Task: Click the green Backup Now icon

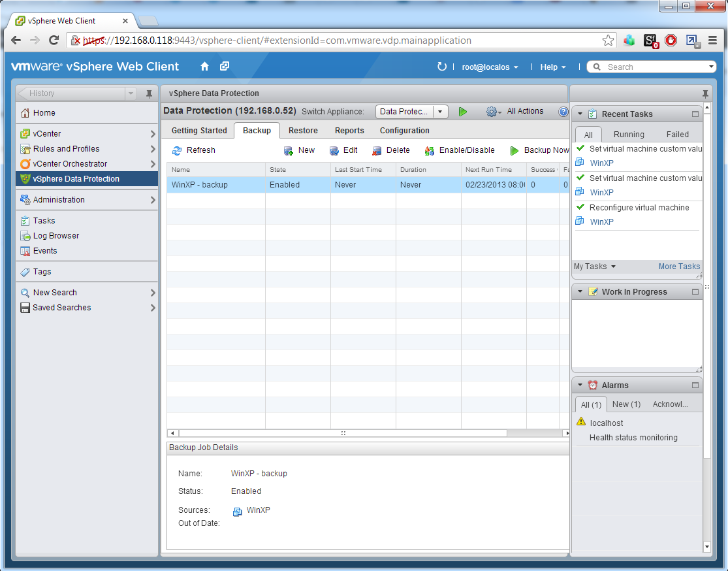Action: pyautogui.click(x=514, y=150)
